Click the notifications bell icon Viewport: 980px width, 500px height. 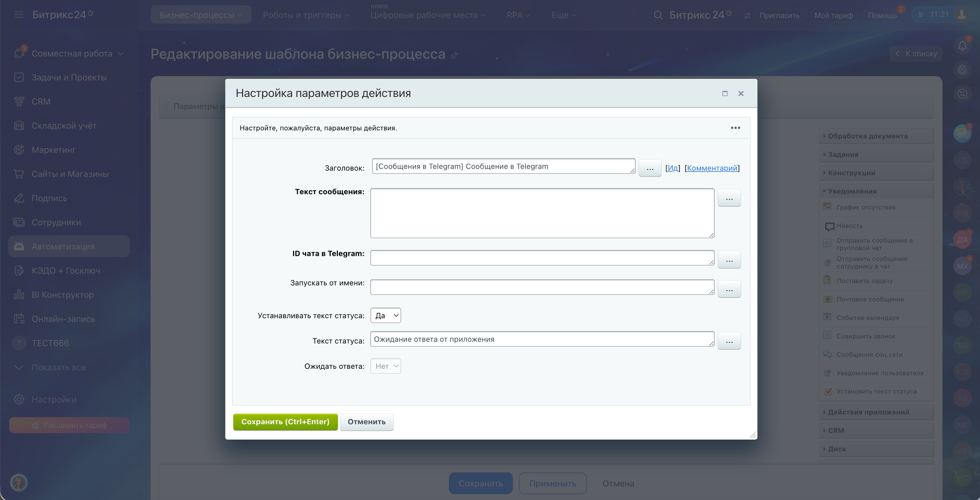coord(962,46)
